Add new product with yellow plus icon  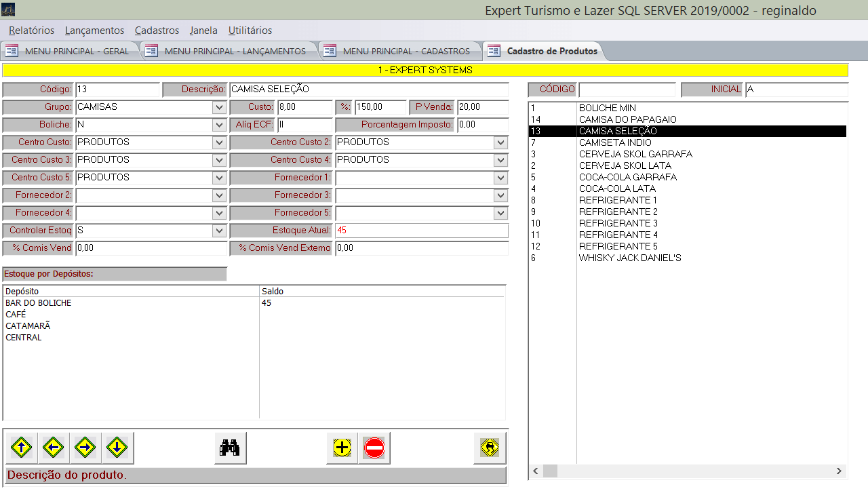(x=342, y=448)
